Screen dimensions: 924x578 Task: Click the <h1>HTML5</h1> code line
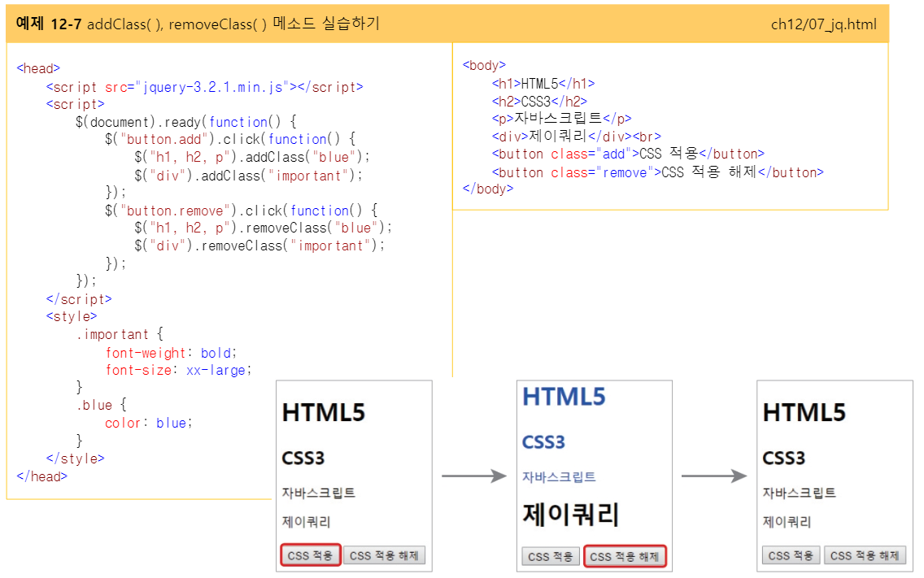(543, 84)
